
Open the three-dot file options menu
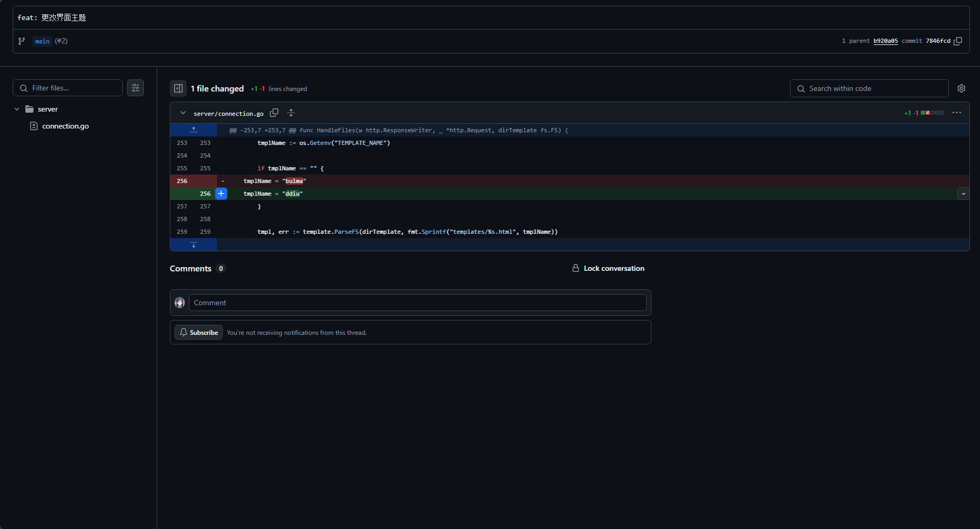(957, 113)
